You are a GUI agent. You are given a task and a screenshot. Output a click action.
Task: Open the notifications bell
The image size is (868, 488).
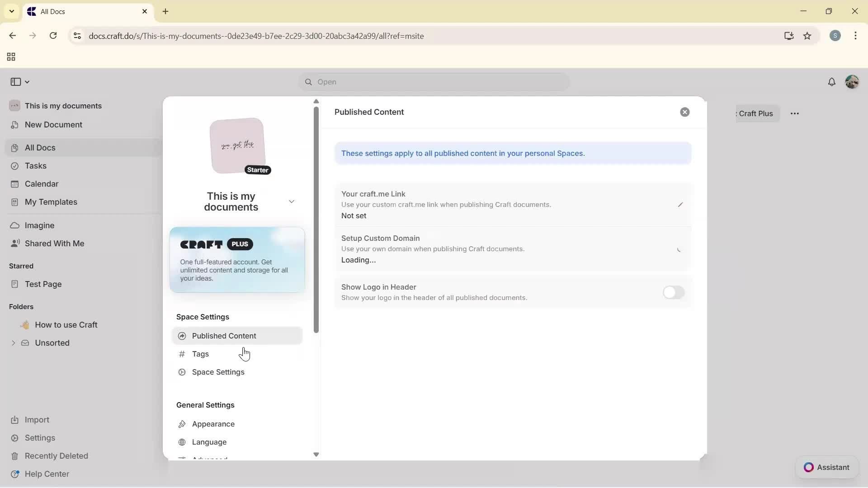click(832, 82)
